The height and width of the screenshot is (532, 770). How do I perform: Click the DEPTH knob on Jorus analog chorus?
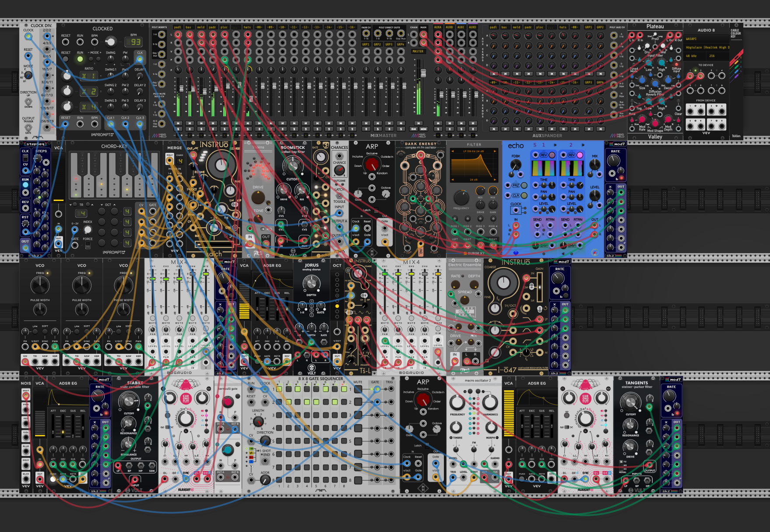311,283
